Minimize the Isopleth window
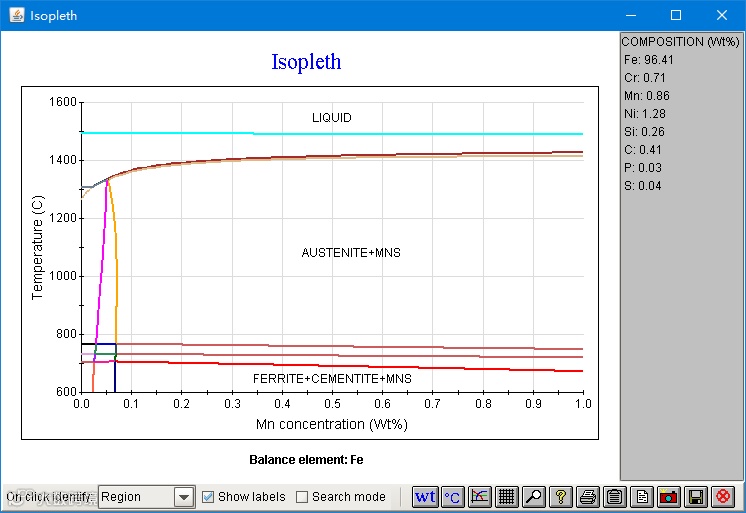746x513 pixels. point(631,15)
